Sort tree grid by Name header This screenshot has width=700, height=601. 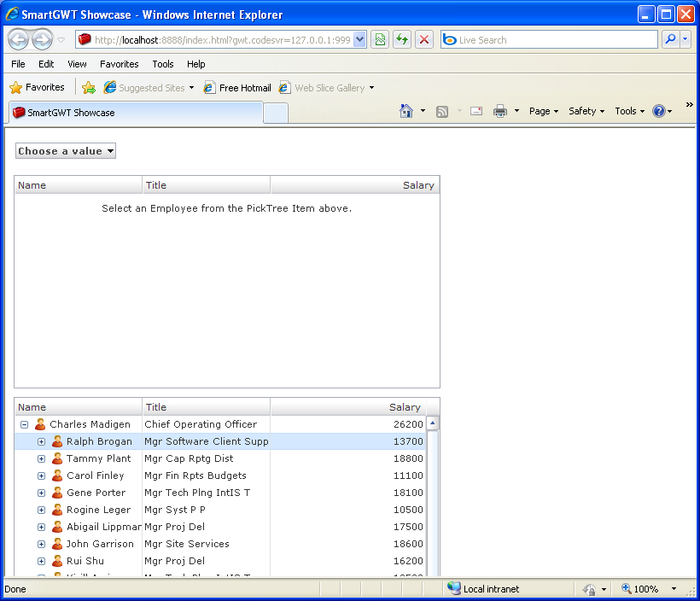(x=79, y=406)
